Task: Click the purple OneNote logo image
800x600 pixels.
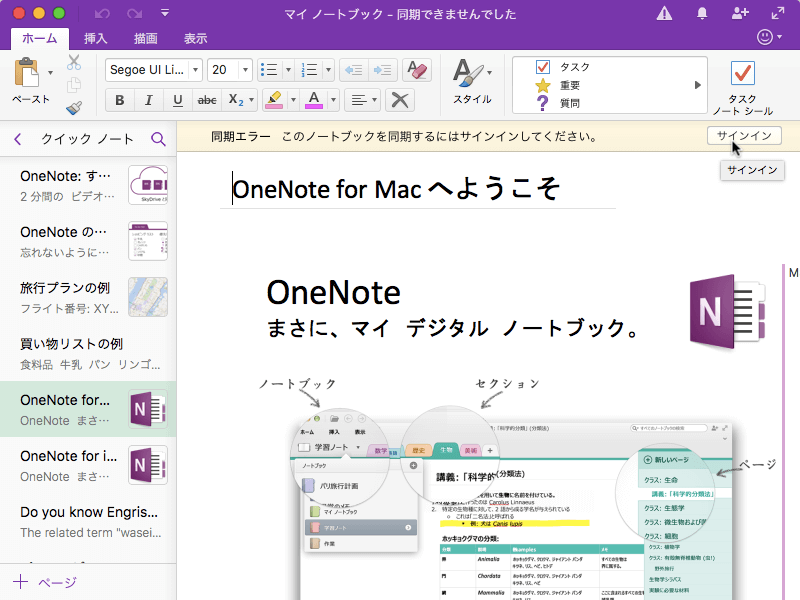Action: 728,312
